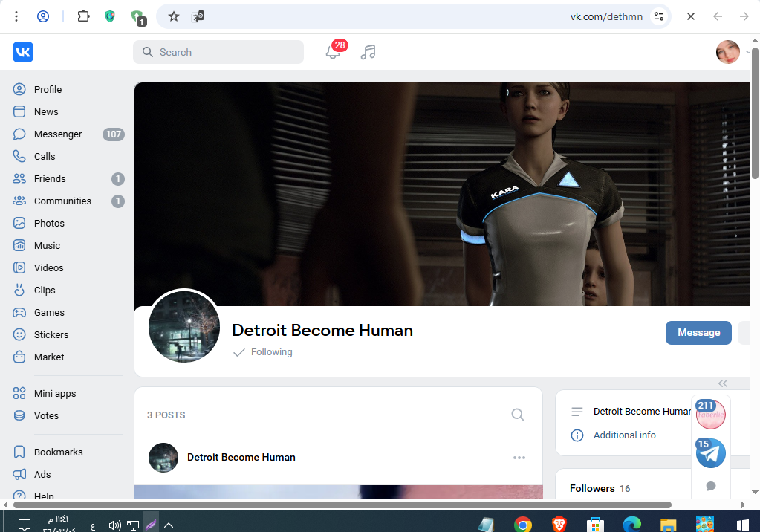Click the taskbar volume speaker icon
This screenshot has height=532, width=760.
click(115, 525)
